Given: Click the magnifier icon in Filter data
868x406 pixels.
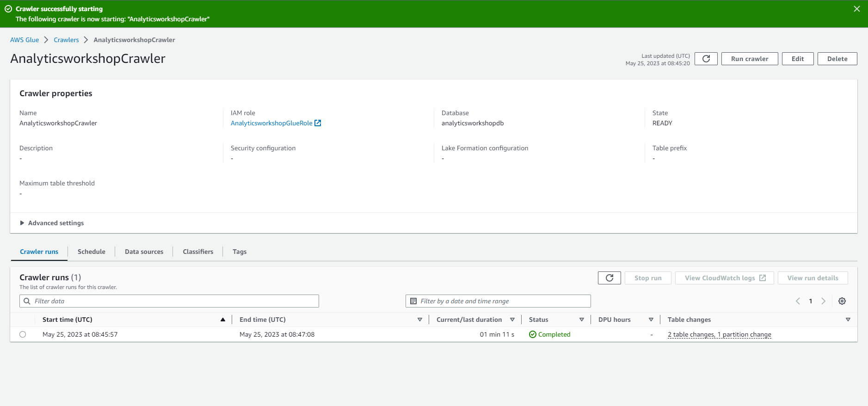Looking at the screenshot, I should [27, 301].
